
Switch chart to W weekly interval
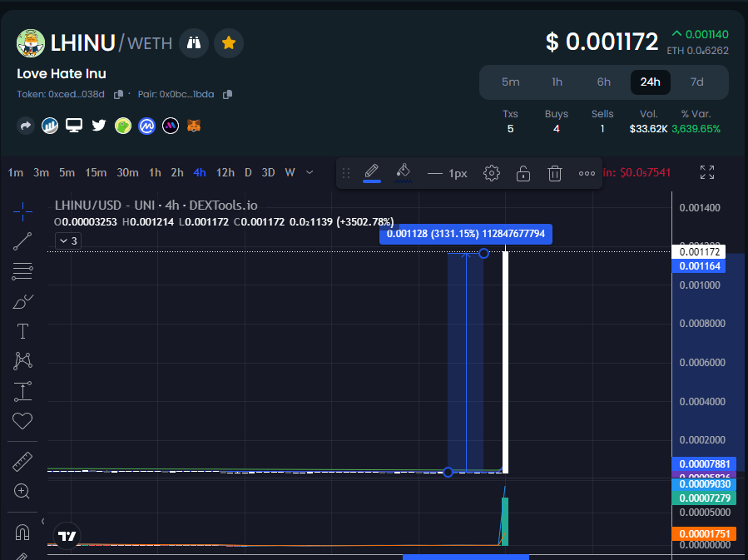click(290, 173)
